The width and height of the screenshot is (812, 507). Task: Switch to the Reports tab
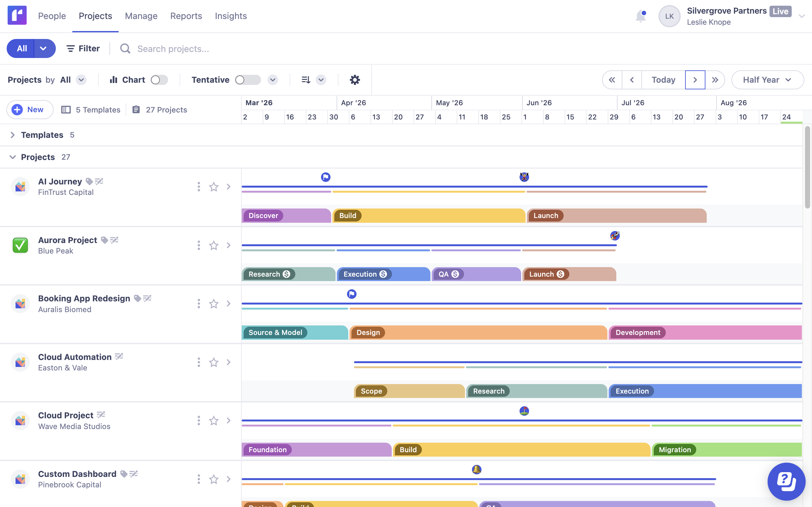pyautogui.click(x=186, y=16)
